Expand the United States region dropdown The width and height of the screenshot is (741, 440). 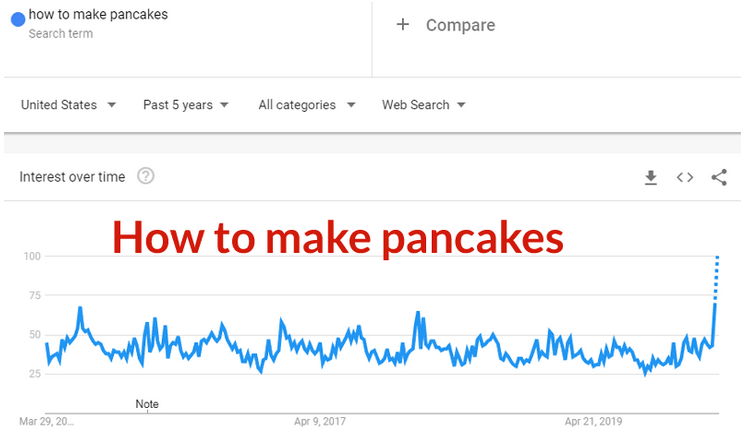pyautogui.click(x=68, y=105)
